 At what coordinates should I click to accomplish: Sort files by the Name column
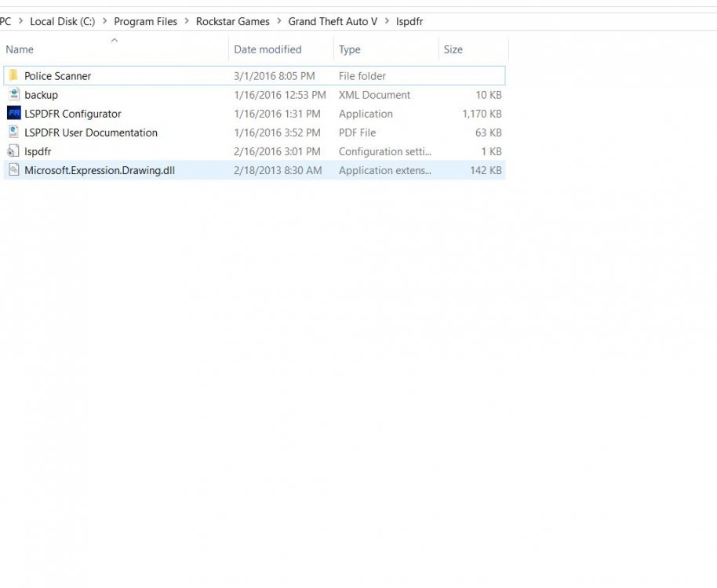coord(20,49)
